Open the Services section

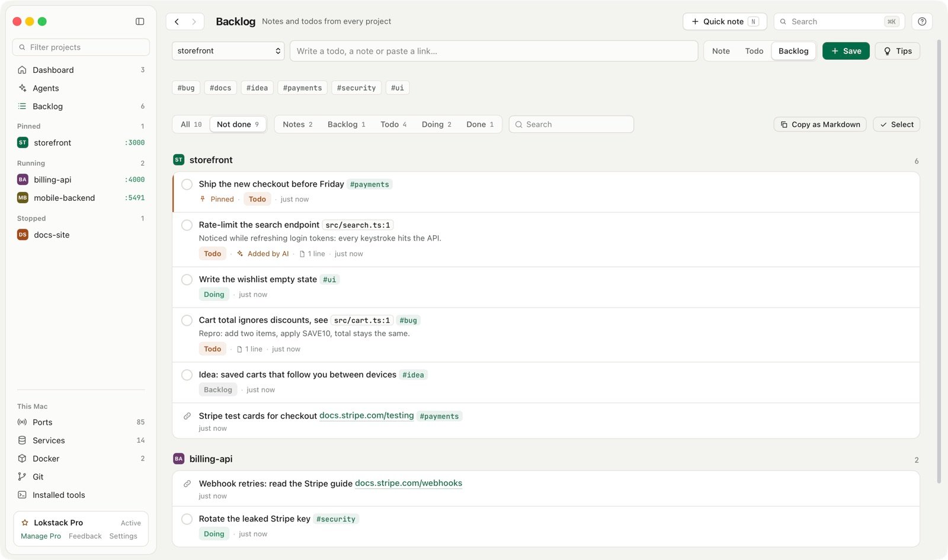[x=81, y=440]
